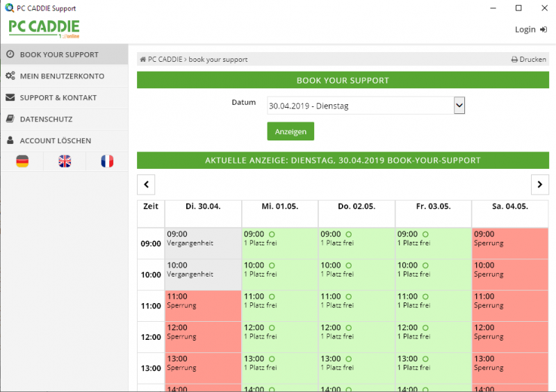Click the blocked Sa. 04.05. 09:00 Sperrung cell
556x392 pixels.
click(510, 243)
